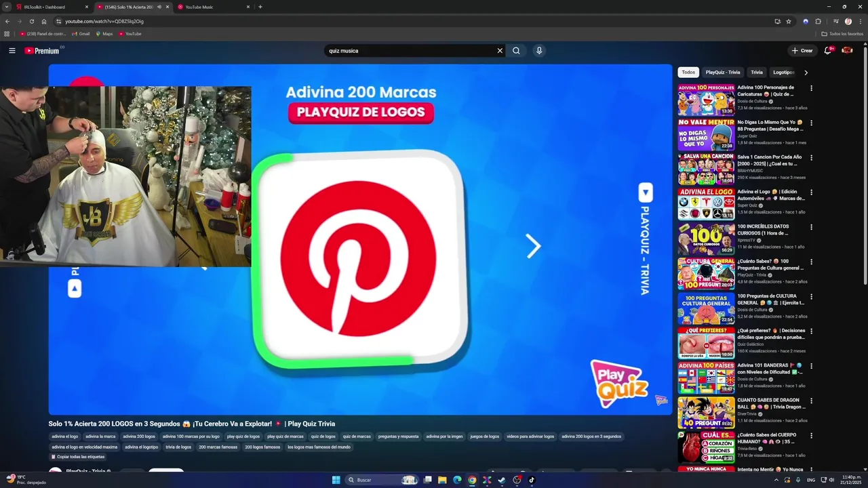868x488 pixels.
Task: Click the 'play quiz de logos' tag
Action: [x=243, y=436]
